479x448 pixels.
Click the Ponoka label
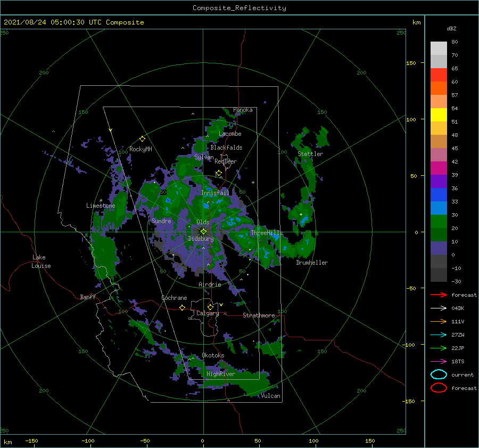pyautogui.click(x=243, y=110)
